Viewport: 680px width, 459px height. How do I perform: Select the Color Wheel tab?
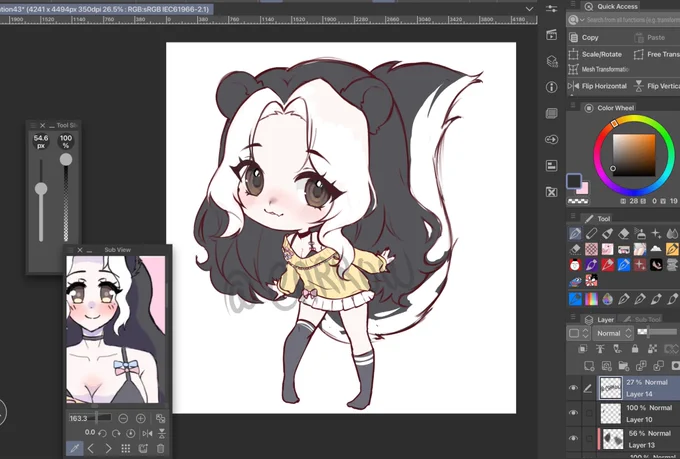pyautogui.click(x=610, y=108)
